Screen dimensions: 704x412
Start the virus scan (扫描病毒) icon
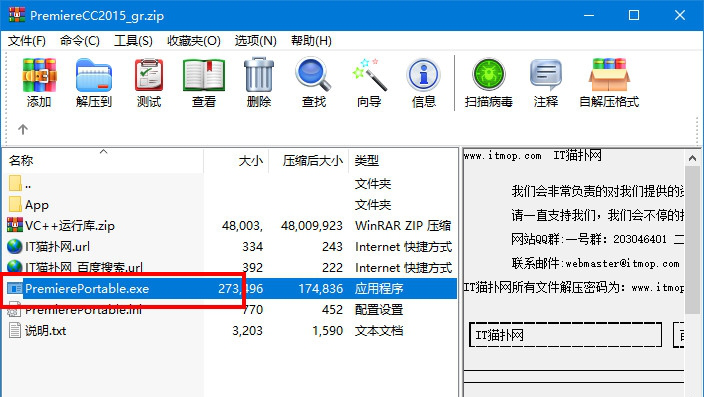pos(488,75)
